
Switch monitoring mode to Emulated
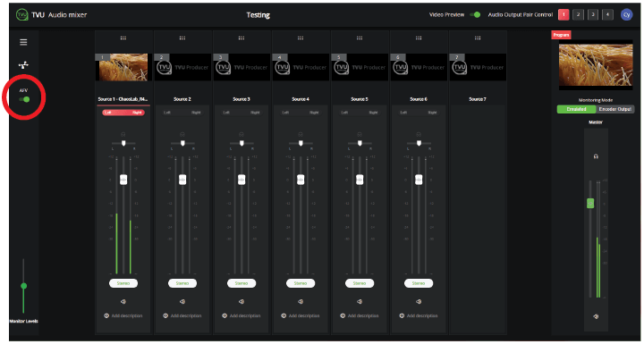coord(576,109)
